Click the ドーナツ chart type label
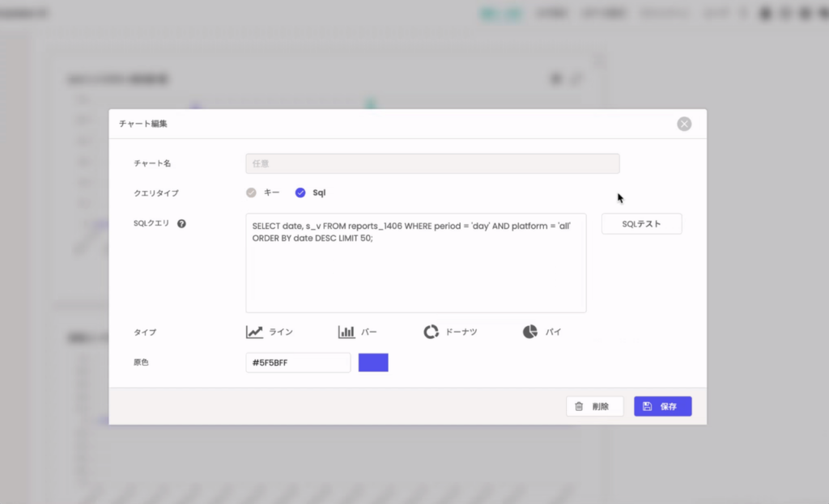Screen dimensions: 829x504 coord(461,332)
